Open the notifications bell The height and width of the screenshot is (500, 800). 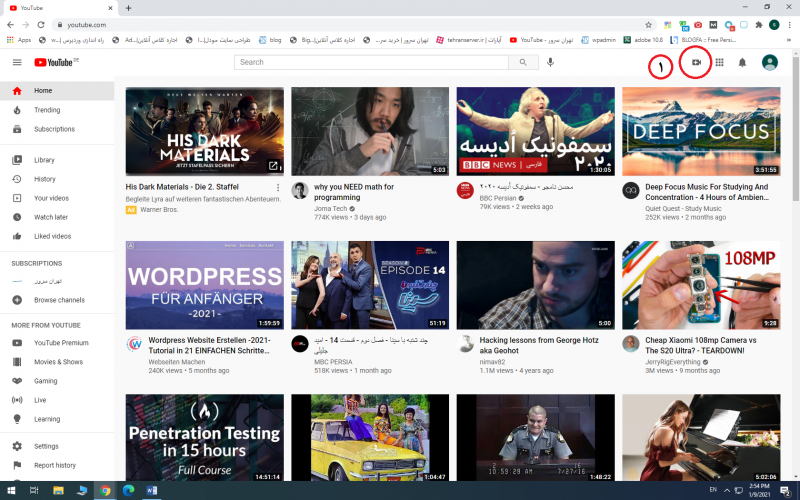point(742,62)
